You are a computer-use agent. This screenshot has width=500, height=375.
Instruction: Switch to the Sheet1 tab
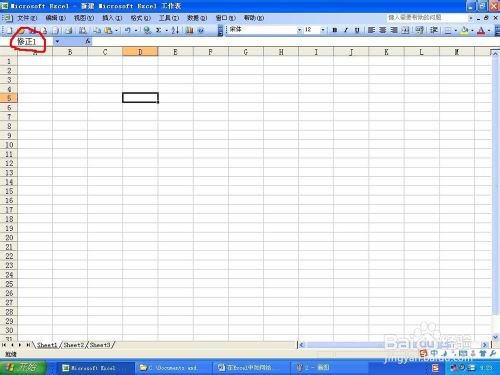coord(47,345)
